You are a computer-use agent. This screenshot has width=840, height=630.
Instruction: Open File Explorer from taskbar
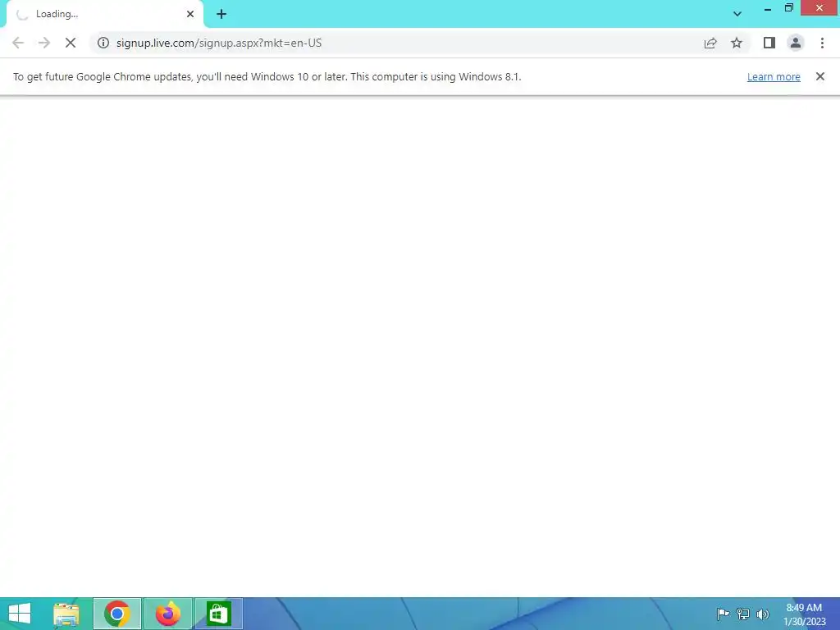click(x=66, y=614)
